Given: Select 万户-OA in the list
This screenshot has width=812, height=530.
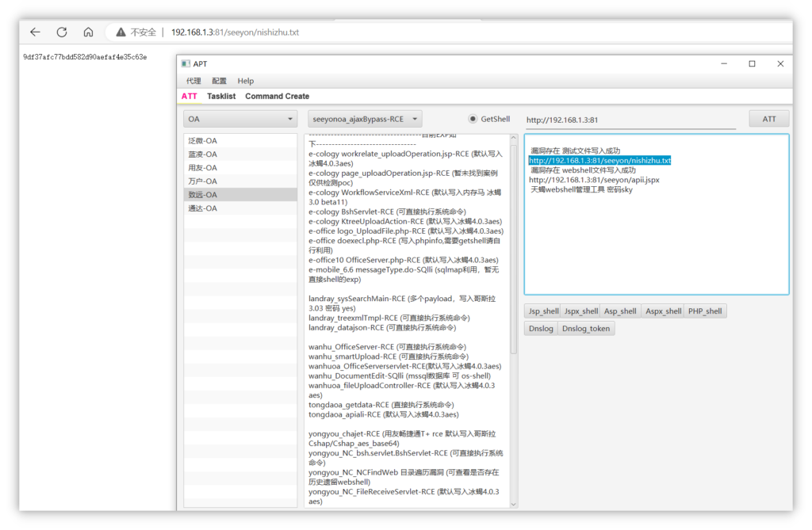Looking at the screenshot, I should [240, 181].
